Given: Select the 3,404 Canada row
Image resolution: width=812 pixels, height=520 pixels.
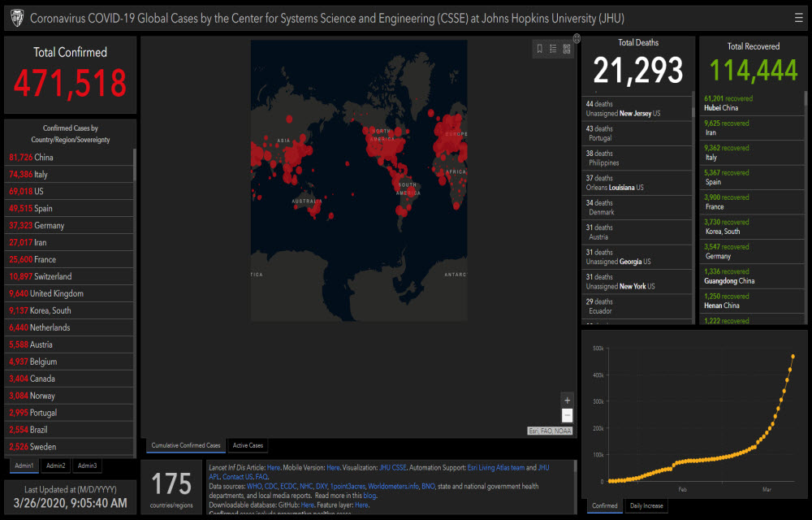Looking at the screenshot, I should coord(69,379).
